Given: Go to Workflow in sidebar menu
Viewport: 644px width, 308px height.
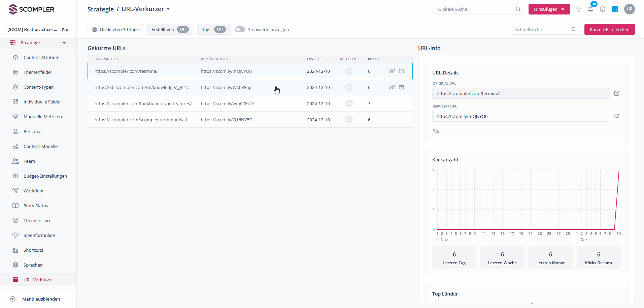Looking at the screenshot, I should 33,191.
